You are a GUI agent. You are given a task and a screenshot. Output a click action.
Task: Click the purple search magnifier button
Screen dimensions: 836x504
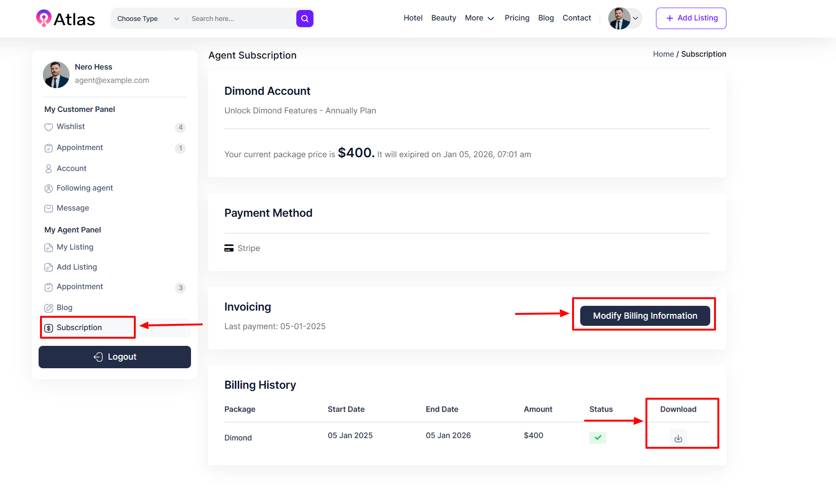(304, 19)
